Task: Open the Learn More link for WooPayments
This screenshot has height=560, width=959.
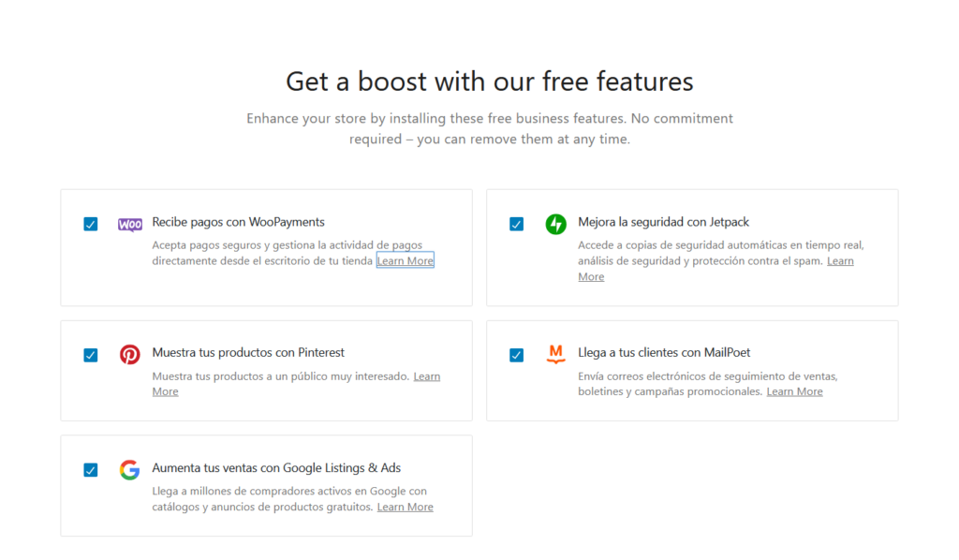Action: tap(405, 260)
